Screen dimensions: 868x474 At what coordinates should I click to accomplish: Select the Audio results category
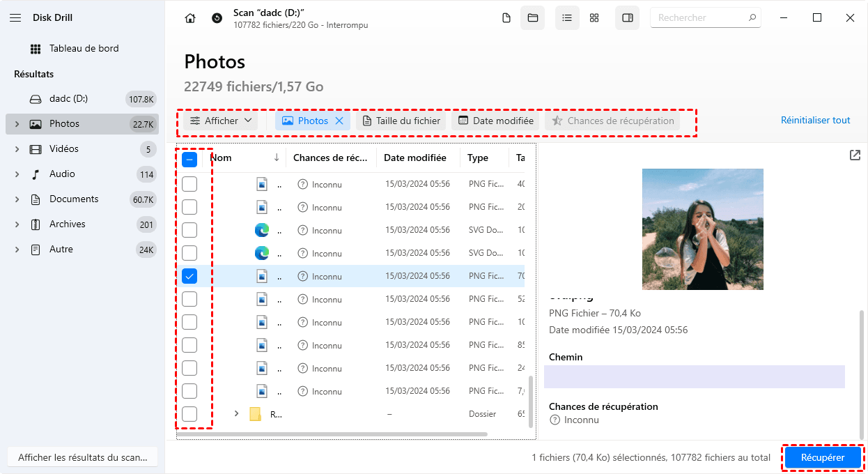point(62,174)
